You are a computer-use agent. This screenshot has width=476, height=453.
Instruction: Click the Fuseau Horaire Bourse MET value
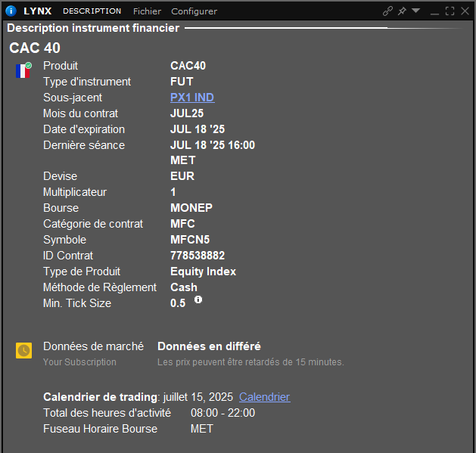point(201,429)
